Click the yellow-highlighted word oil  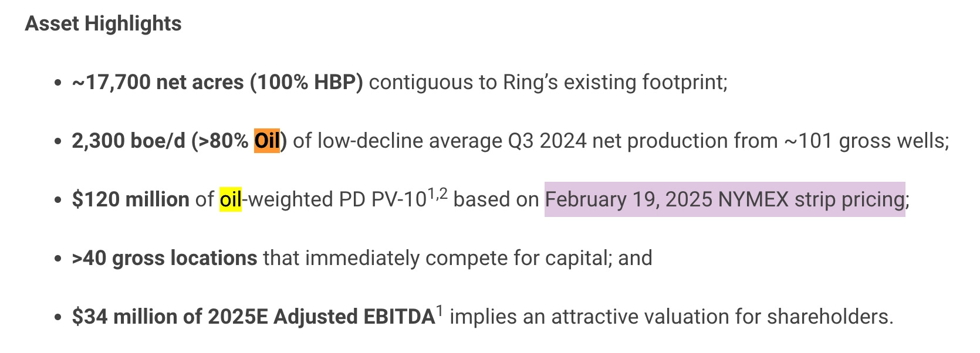pos(231,199)
